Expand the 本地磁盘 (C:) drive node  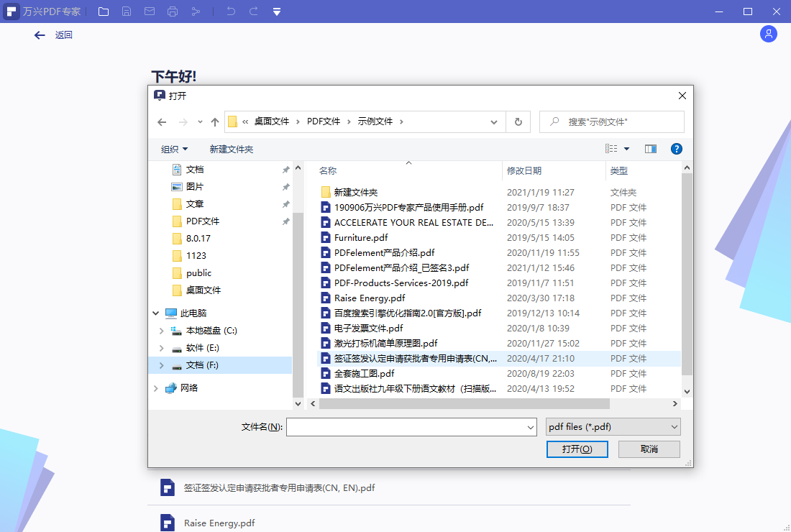click(161, 331)
